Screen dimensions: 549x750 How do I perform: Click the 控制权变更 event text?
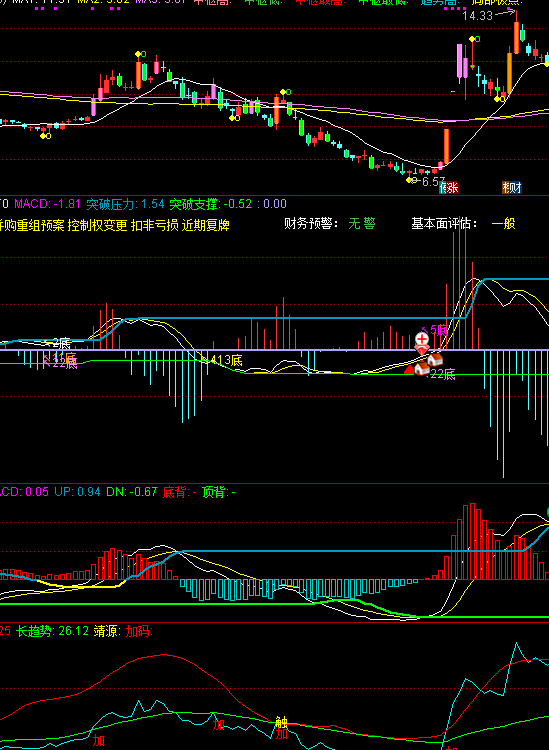[x=98, y=225]
